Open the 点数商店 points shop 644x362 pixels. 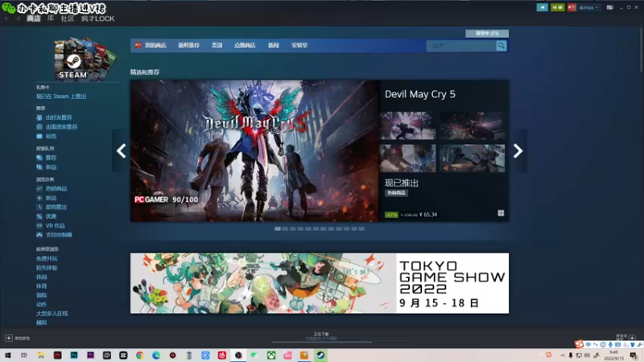(x=245, y=45)
